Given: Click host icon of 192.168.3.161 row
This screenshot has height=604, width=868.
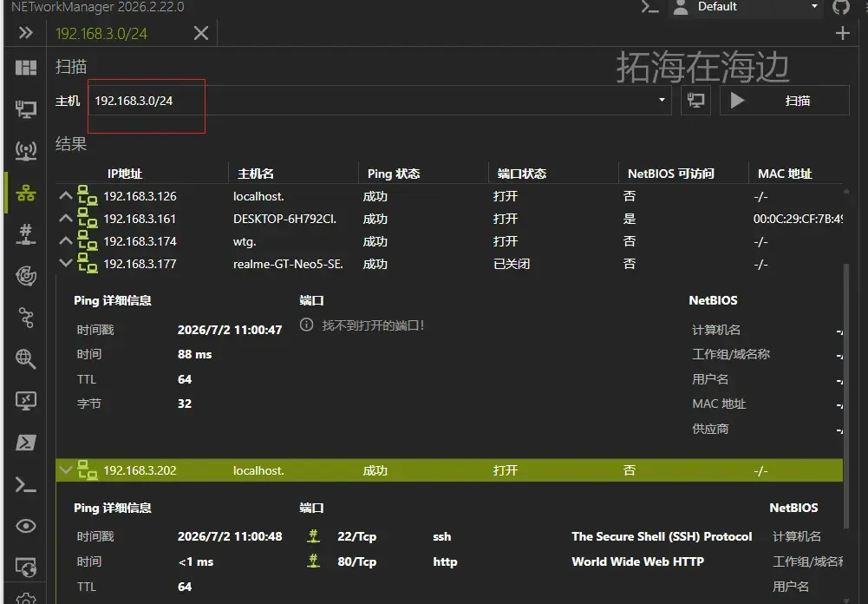Looking at the screenshot, I should click(87, 219).
